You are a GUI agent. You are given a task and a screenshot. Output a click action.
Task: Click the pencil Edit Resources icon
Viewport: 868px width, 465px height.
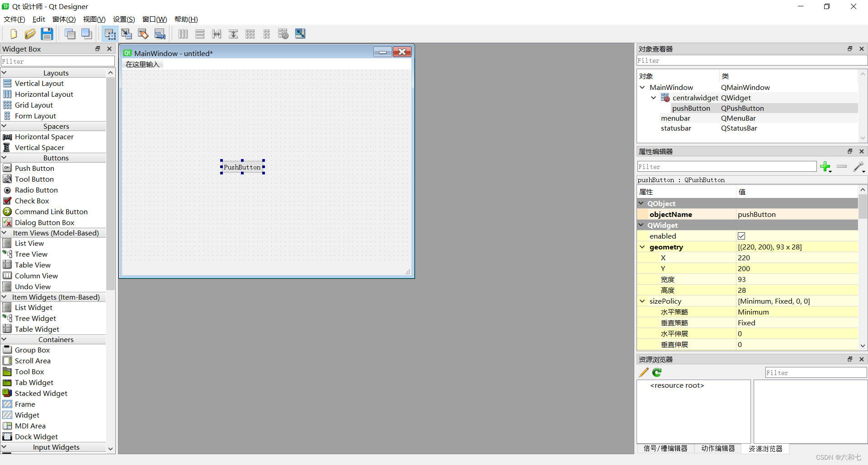point(644,372)
